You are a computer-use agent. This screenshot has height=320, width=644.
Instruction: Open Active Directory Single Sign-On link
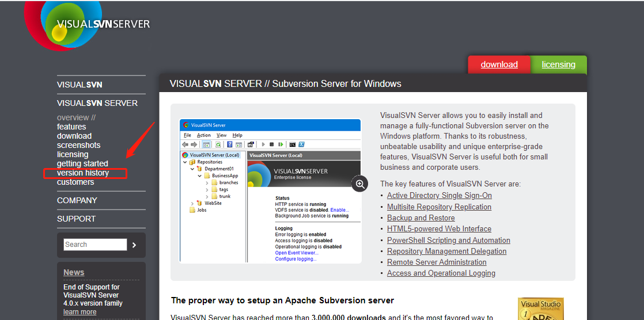[440, 196]
